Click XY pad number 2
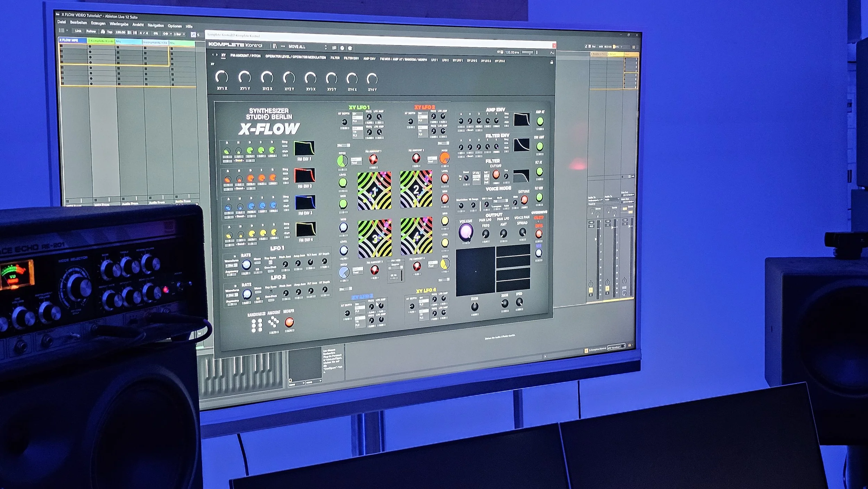This screenshot has width=868, height=489. point(416,189)
